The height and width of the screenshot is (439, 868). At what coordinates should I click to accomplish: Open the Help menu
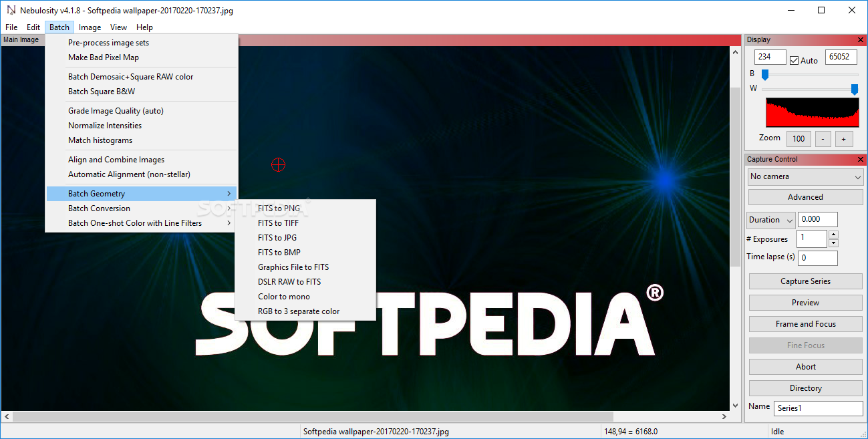click(144, 27)
